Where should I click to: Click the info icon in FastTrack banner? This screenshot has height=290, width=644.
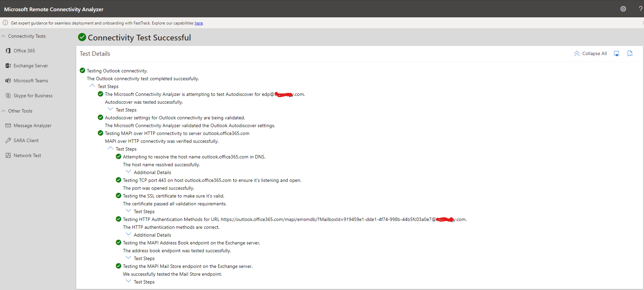coord(5,23)
